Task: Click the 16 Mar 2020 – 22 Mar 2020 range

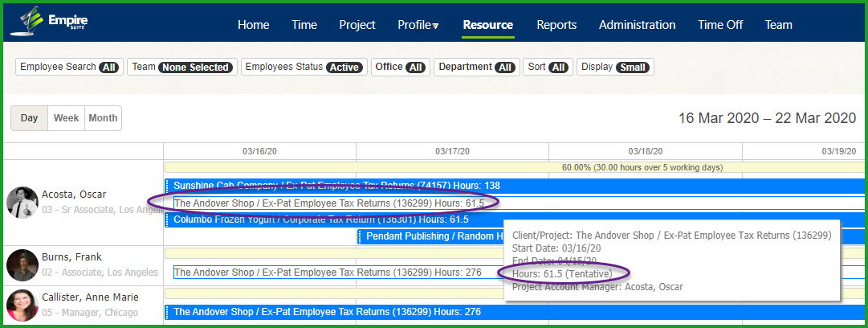Action: click(x=768, y=118)
